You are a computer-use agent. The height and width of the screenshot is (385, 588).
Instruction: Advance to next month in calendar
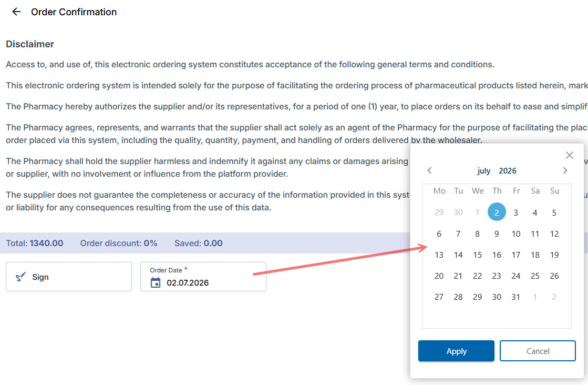pyautogui.click(x=565, y=171)
